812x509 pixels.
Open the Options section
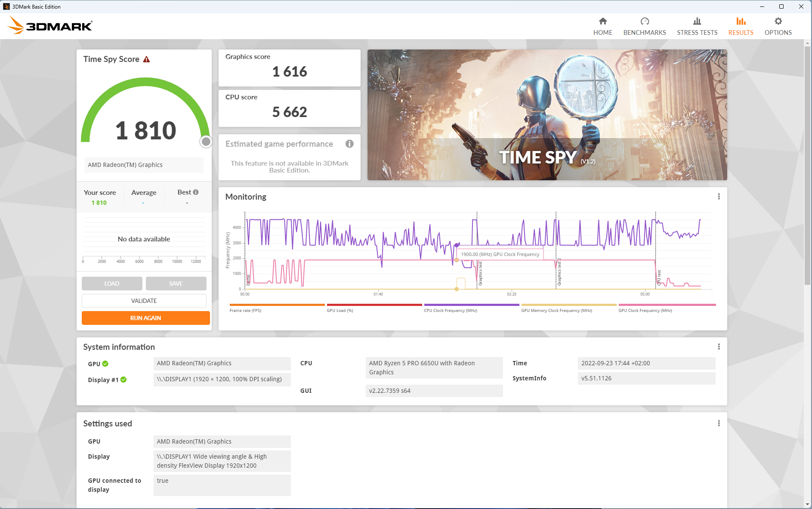pos(778,26)
